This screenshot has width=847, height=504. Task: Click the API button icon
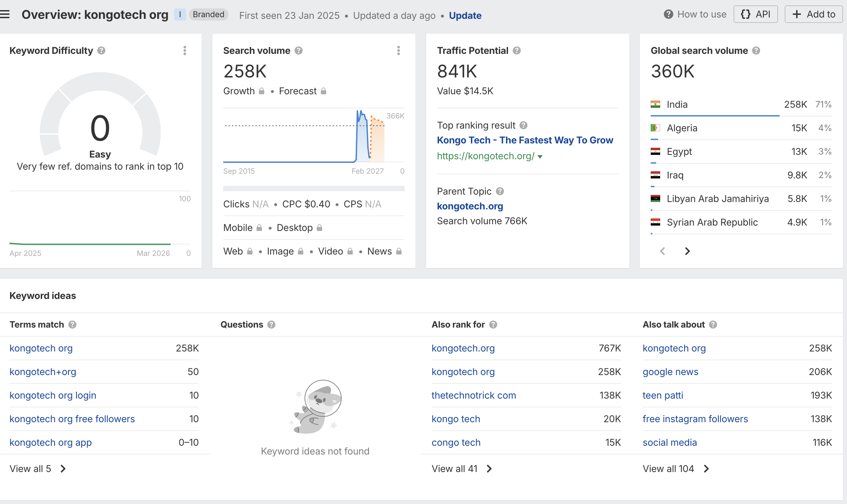746,14
